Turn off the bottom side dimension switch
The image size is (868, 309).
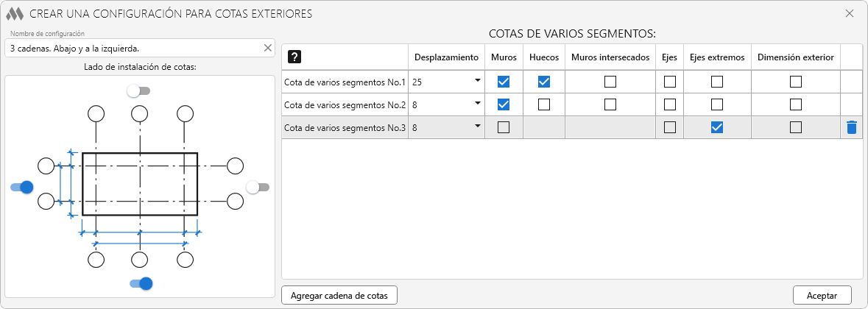(x=141, y=283)
